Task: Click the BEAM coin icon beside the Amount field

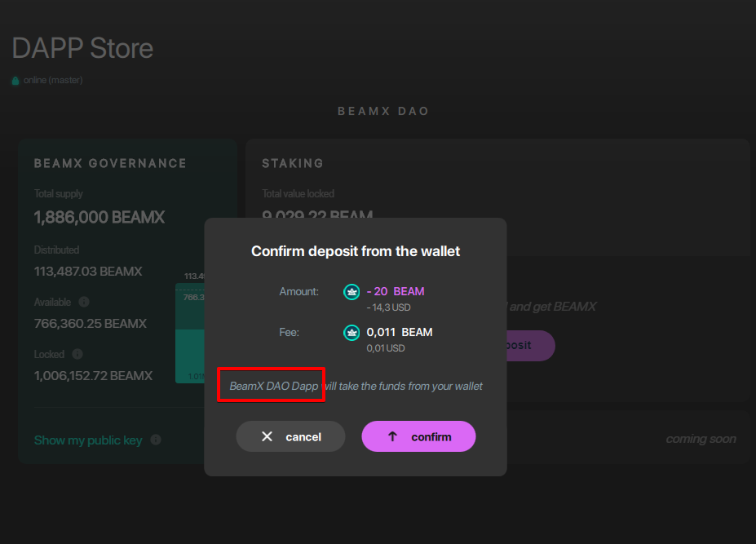Action: (x=351, y=291)
